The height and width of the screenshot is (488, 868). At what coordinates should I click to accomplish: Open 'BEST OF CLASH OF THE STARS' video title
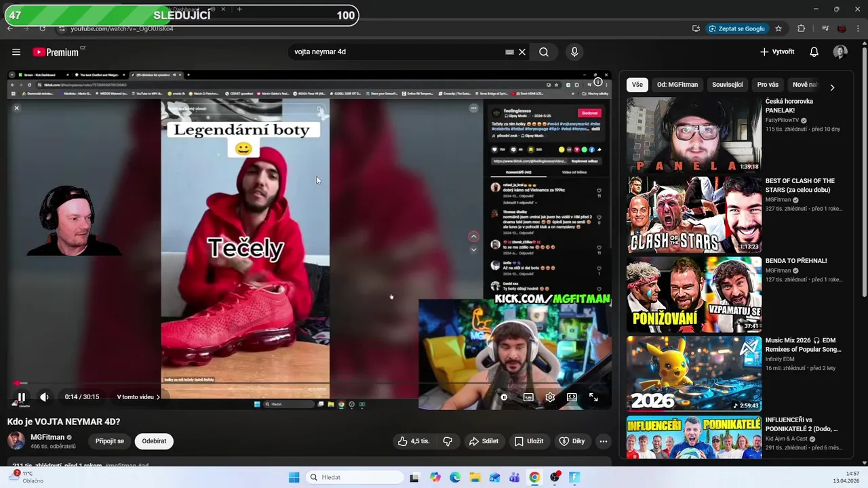pos(800,186)
